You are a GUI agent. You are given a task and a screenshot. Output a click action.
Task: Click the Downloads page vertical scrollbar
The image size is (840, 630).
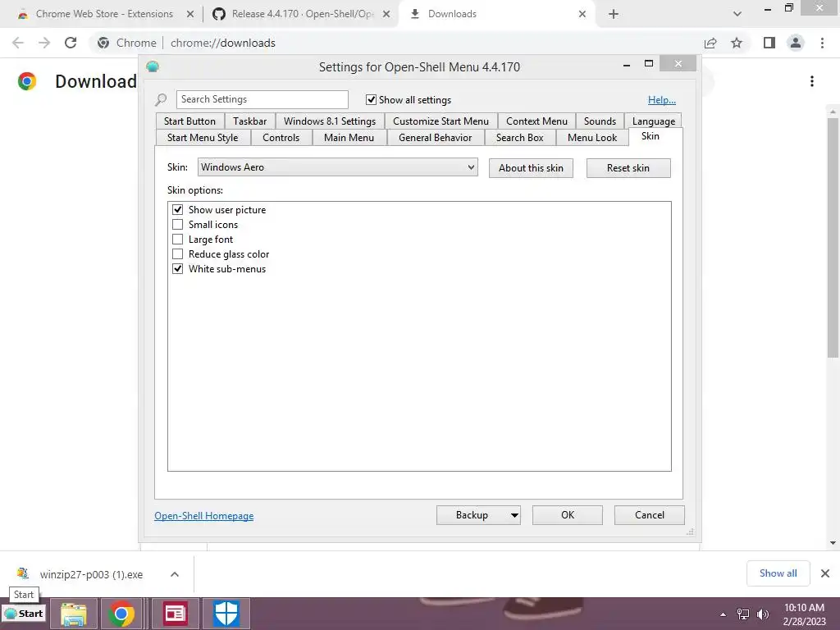833,238
